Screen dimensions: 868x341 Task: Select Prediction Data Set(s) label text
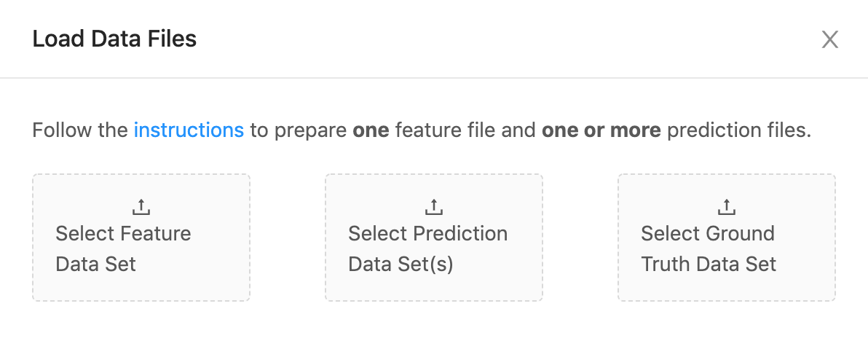pyautogui.click(x=428, y=248)
